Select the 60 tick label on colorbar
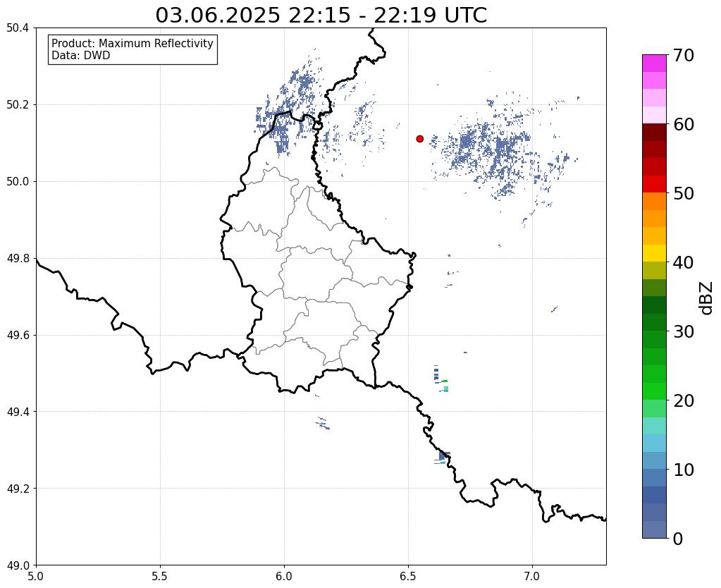721x588 pixels. [684, 124]
